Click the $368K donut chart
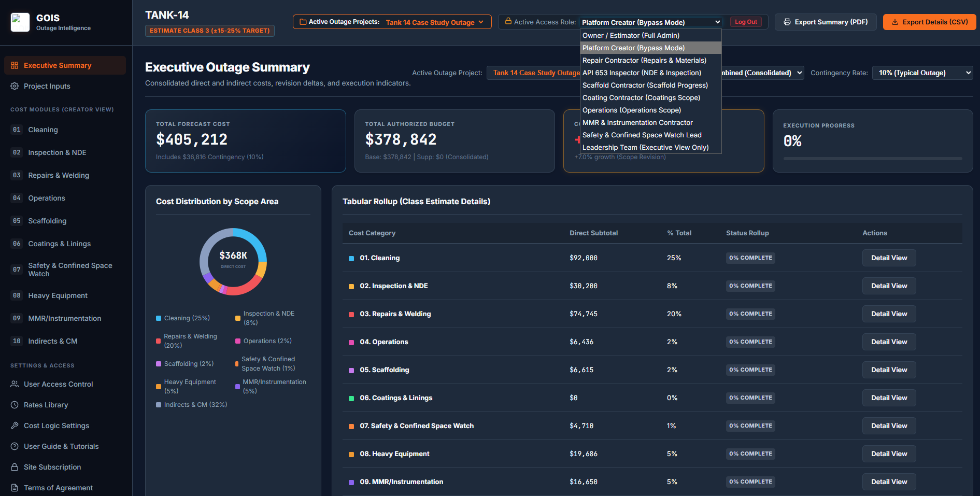 click(x=233, y=261)
